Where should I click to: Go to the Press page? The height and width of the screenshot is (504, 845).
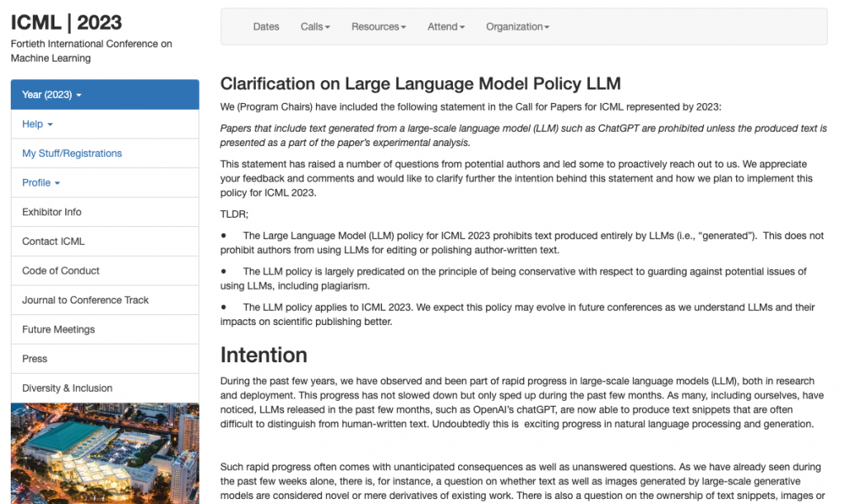click(x=105, y=359)
